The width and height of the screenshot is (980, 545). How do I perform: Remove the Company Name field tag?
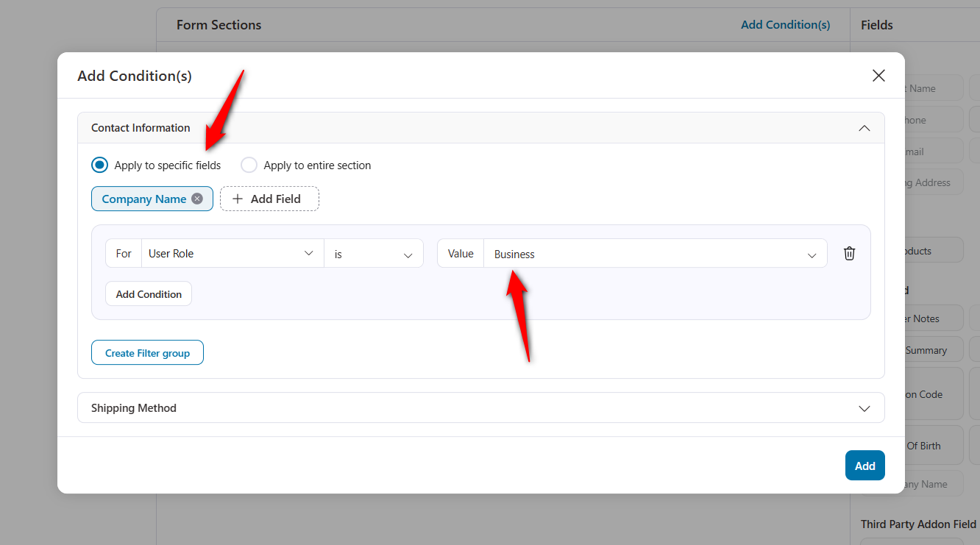point(197,199)
